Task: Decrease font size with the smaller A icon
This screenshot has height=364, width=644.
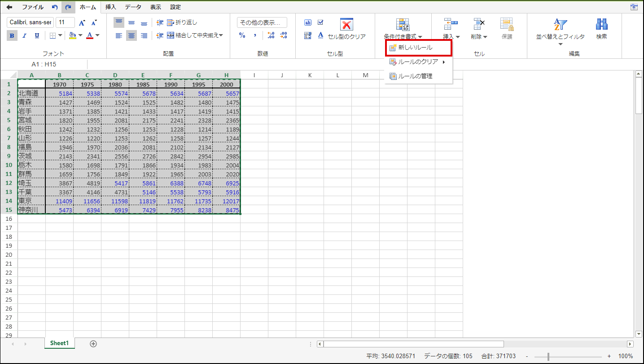Action: pyautogui.click(x=94, y=22)
